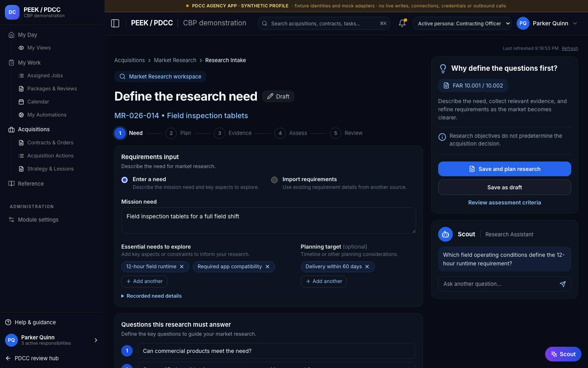Select the Import requirements radio option
588x368 pixels.
click(x=274, y=180)
